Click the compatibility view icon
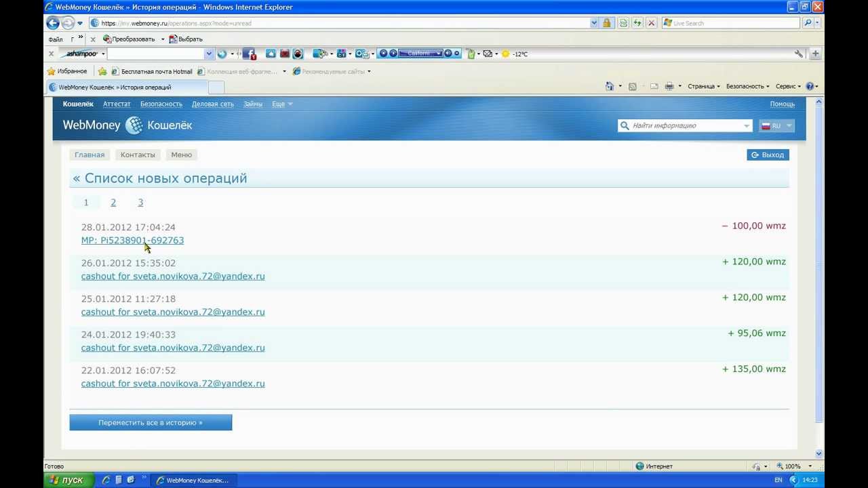 (x=623, y=23)
